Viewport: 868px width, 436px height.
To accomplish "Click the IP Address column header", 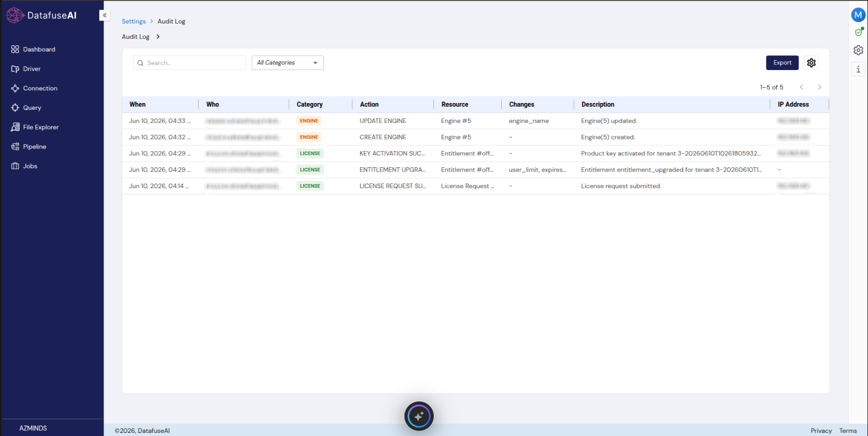I will click(793, 105).
